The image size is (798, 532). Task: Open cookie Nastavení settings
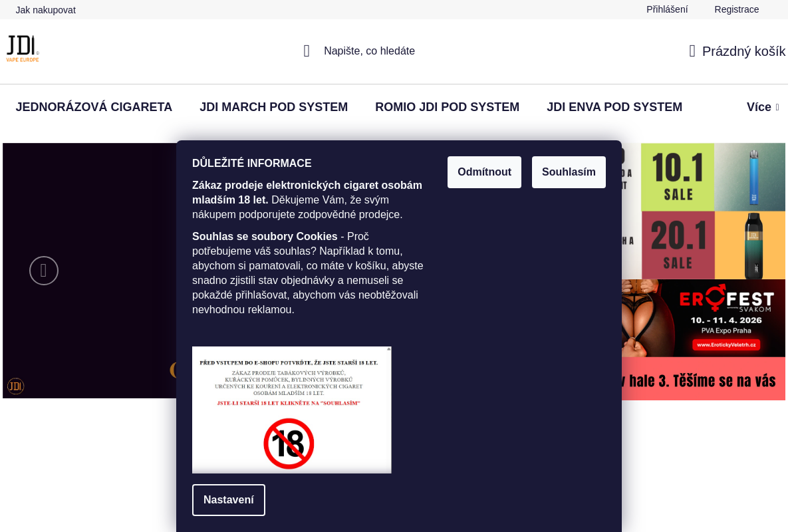[x=229, y=500]
